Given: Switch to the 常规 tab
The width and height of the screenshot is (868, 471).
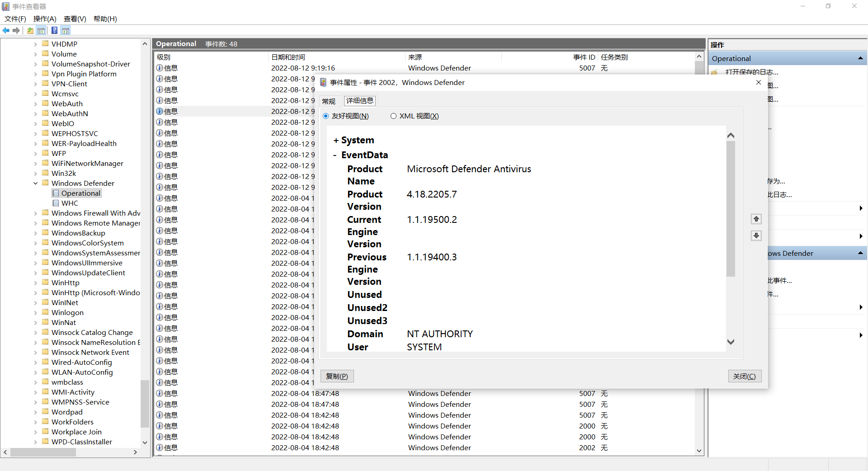Looking at the screenshot, I should (x=329, y=101).
